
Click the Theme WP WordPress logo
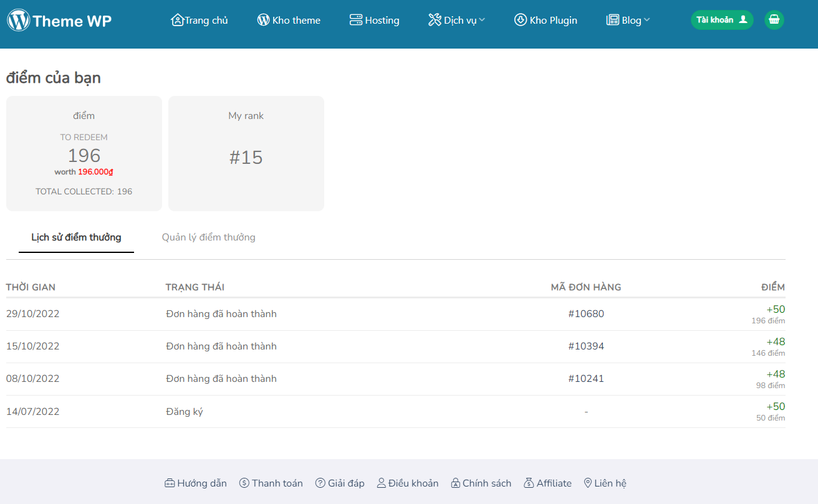(19, 21)
